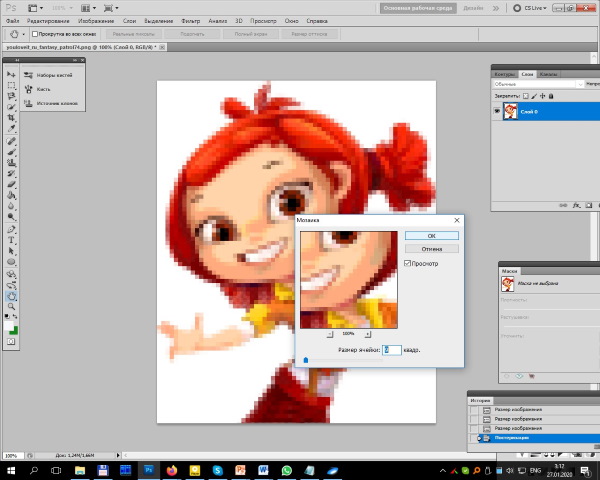The image size is (600, 480).
Task: Enable scroll all windows checkbox
Action: 35,34
